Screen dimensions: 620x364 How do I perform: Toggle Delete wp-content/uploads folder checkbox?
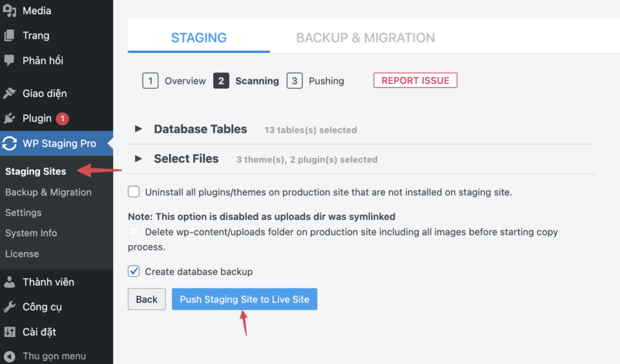point(134,232)
